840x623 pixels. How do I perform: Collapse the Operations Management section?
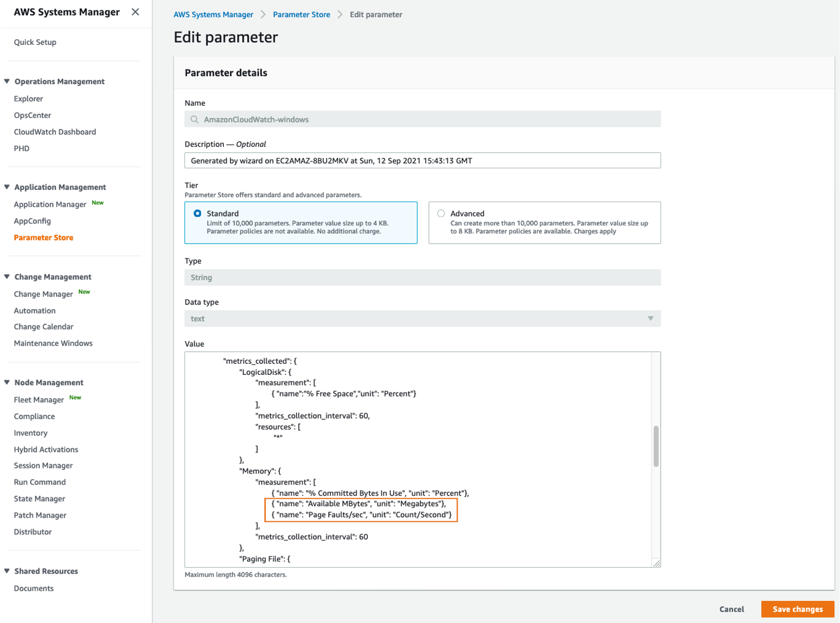(x=7, y=81)
